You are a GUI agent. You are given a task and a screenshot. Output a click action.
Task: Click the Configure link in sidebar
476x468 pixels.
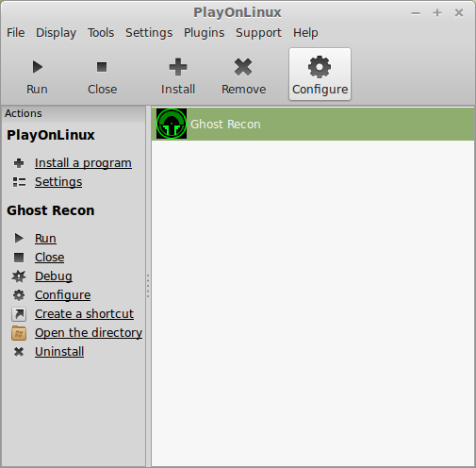(63, 295)
